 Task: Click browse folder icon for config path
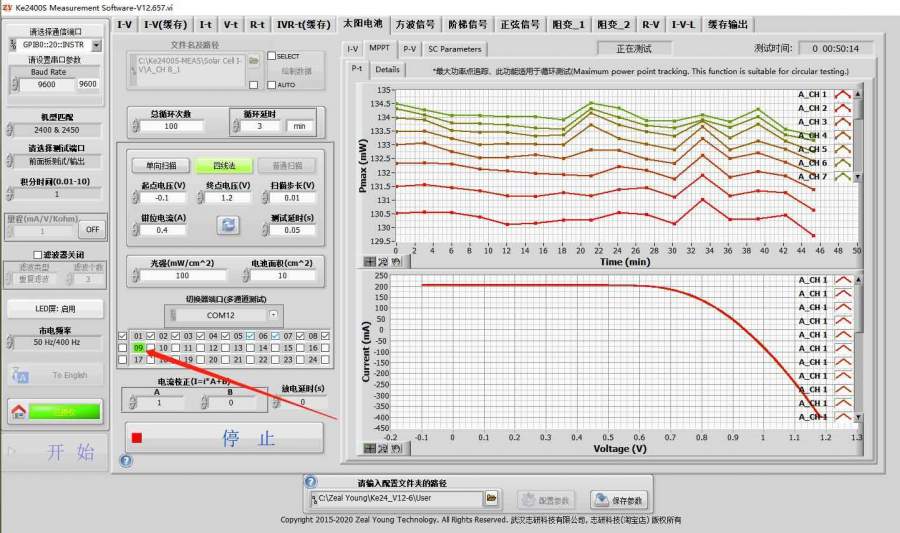(x=491, y=498)
